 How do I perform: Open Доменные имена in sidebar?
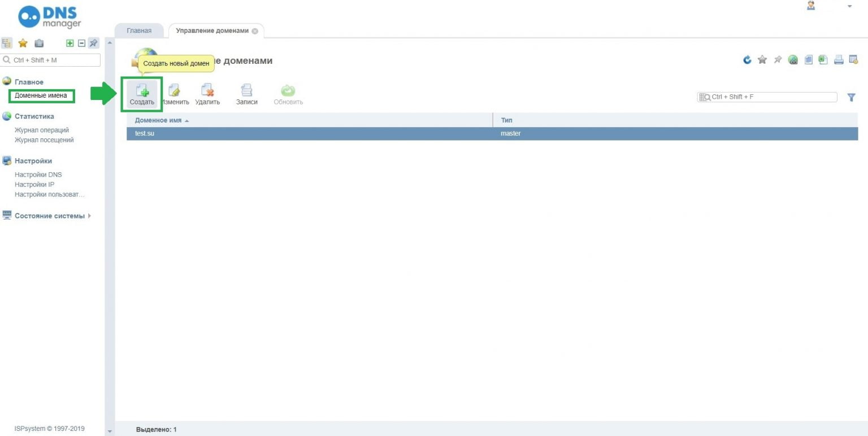click(41, 95)
